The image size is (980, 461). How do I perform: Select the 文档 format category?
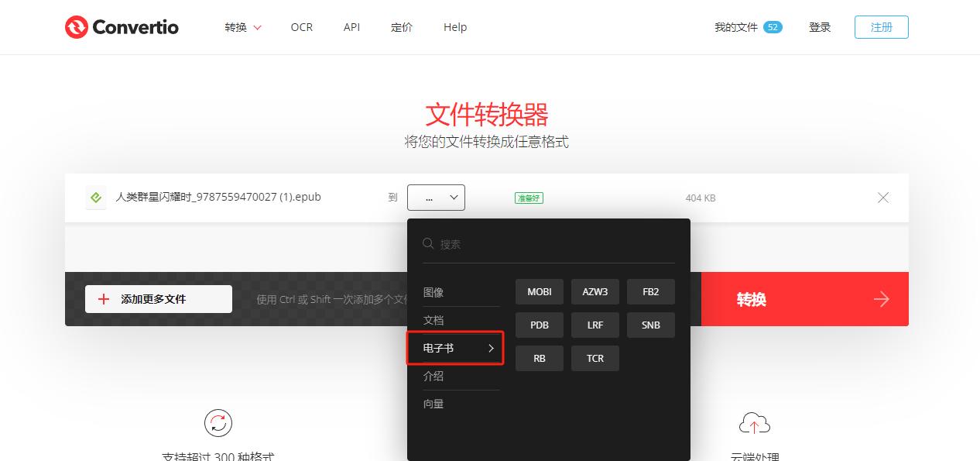point(433,320)
